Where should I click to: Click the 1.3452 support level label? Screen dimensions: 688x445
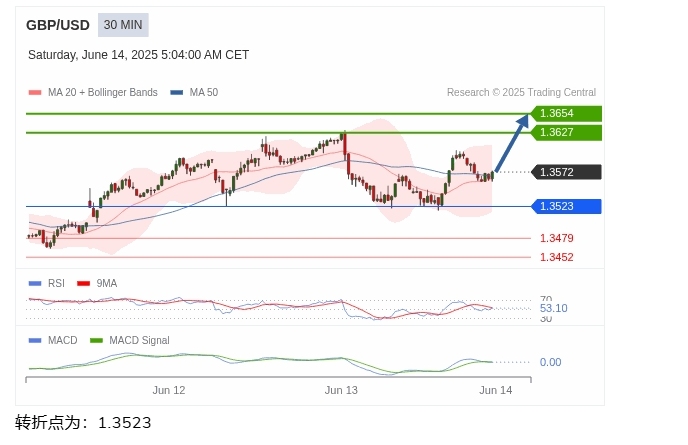coord(556,257)
